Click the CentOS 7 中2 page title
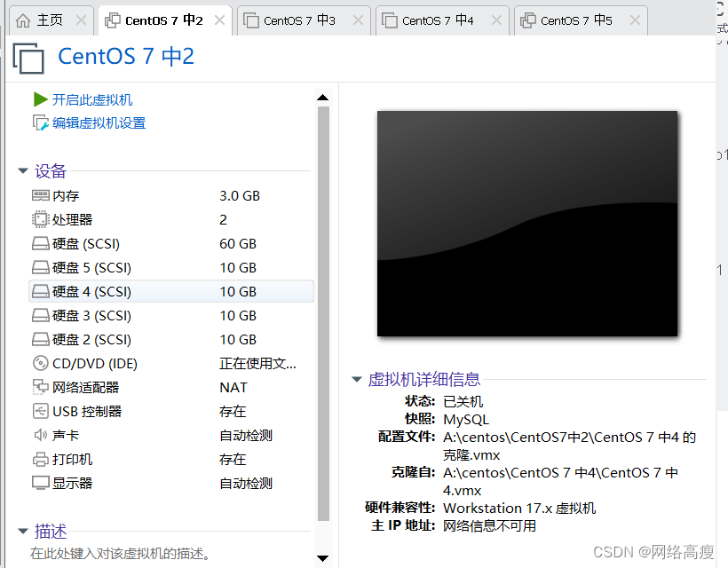 [126, 57]
